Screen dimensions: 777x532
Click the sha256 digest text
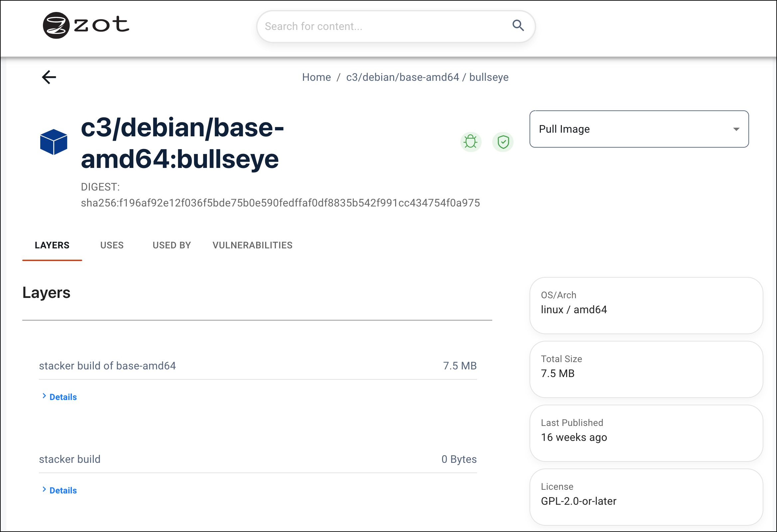pos(280,203)
